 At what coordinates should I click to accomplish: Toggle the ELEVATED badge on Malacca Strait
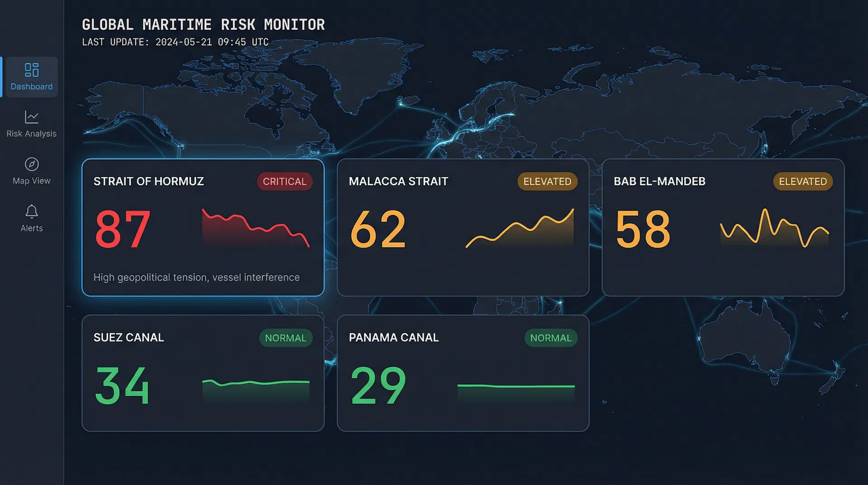tap(547, 181)
